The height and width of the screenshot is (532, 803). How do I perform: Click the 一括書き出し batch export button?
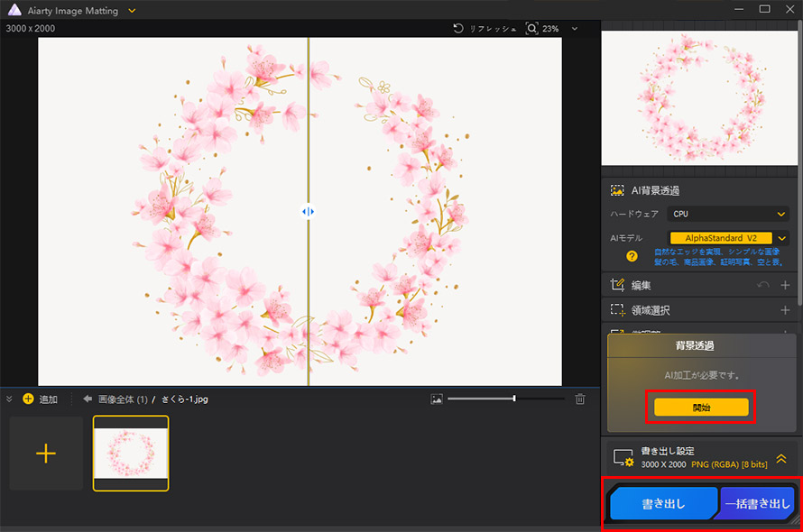click(x=755, y=504)
